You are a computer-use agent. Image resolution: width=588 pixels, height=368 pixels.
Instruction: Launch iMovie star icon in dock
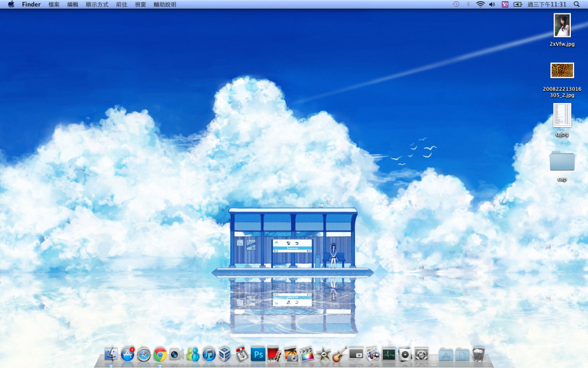coord(324,355)
